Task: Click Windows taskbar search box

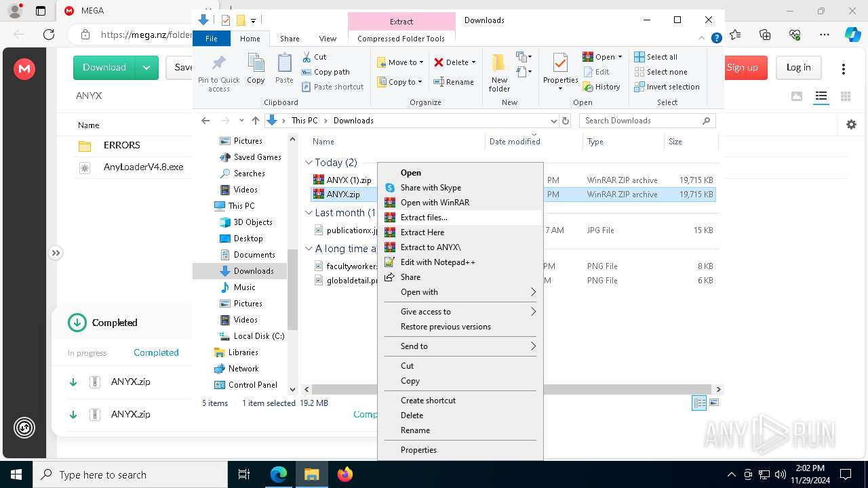Action: (x=130, y=475)
